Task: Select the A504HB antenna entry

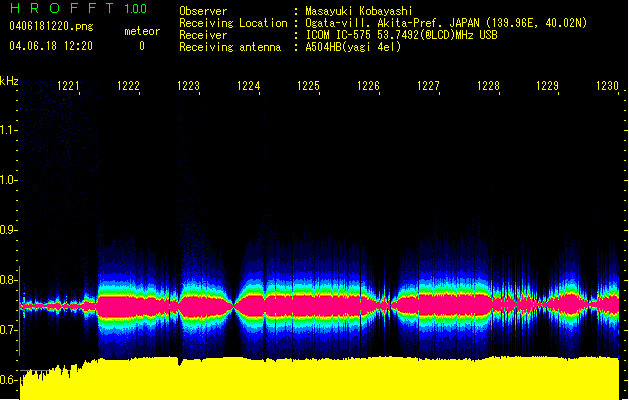Action: 353,47
